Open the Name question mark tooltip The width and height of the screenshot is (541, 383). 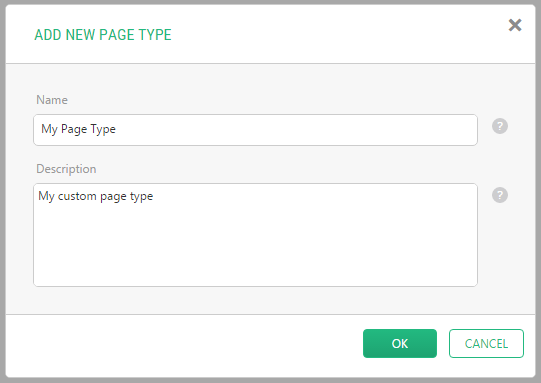500,126
